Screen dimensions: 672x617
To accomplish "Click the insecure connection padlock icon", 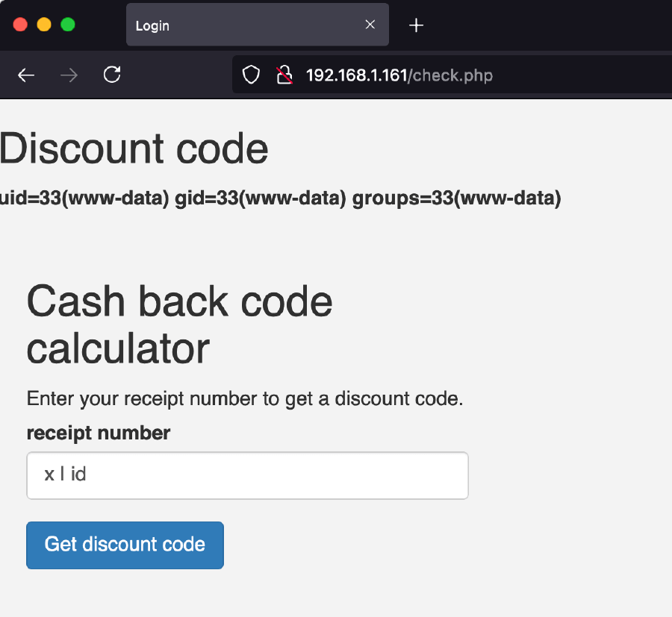I will pos(284,75).
